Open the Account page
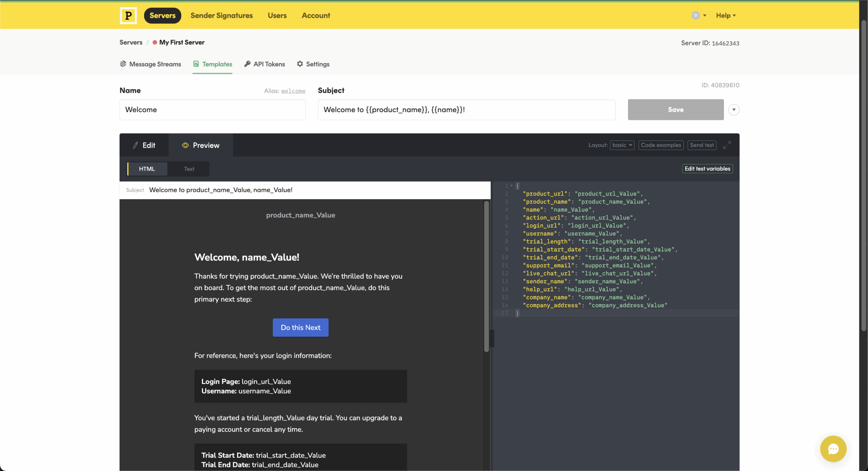Viewport: 868px width, 471px height. click(x=316, y=16)
